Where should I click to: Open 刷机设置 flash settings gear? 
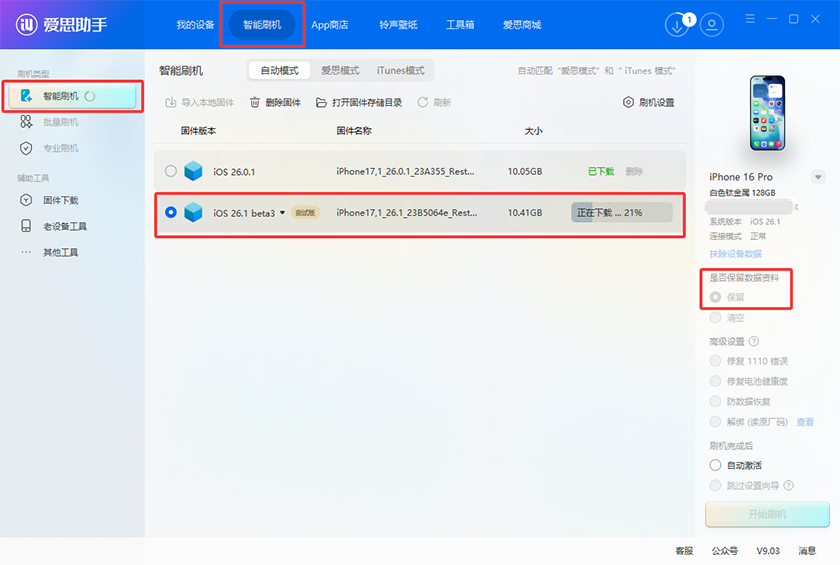coord(649,102)
